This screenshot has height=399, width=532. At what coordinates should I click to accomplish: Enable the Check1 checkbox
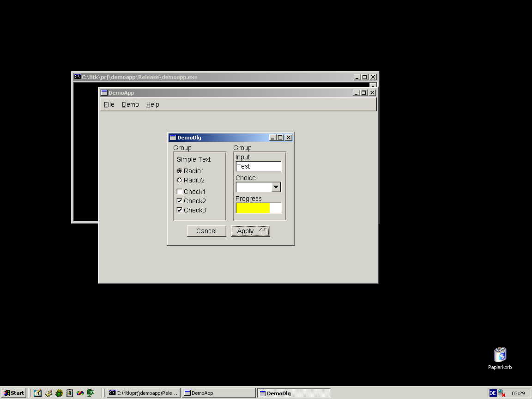point(180,192)
